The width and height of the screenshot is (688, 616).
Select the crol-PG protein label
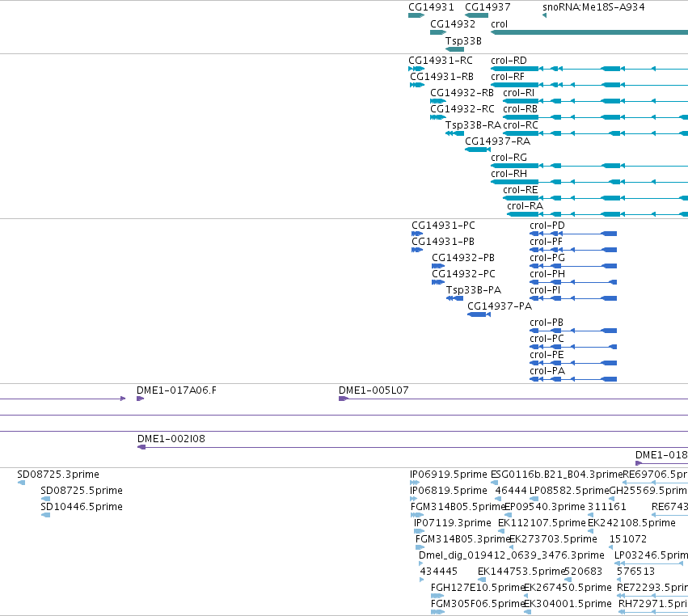[547, 258]
